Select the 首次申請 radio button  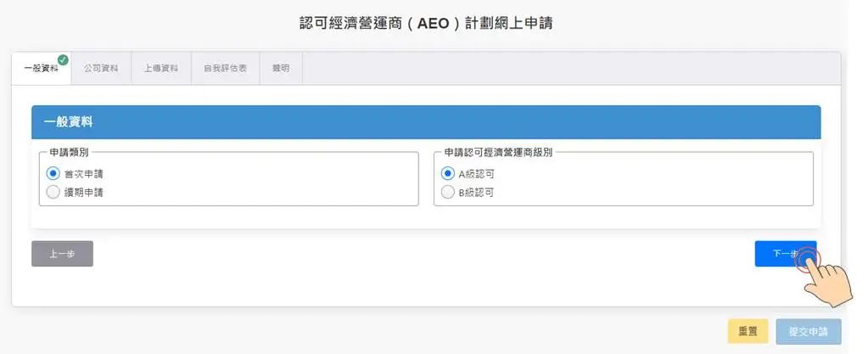point(53,173)
